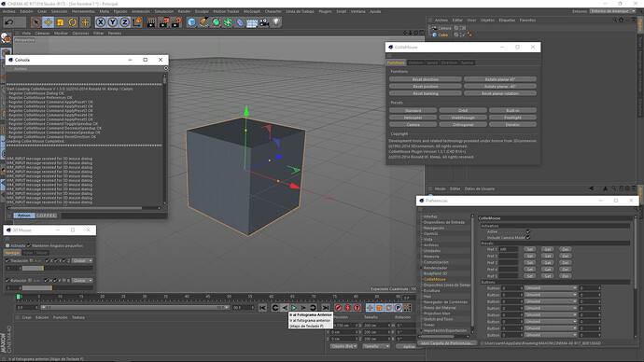Image resolution: width=644 pixels, height=362 pixels.
Task: Click the Coordinate System cube icon
Action: (x=137, y=22)
